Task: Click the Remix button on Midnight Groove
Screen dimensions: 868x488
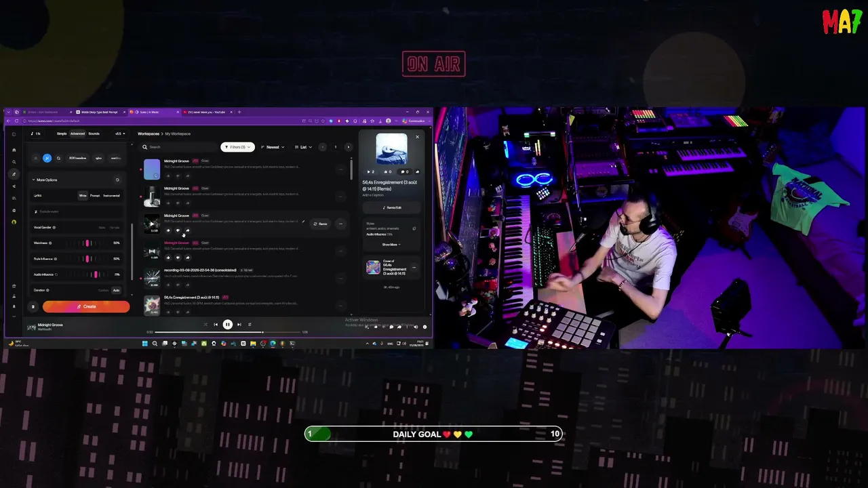Action: click(x=321, y=224)
